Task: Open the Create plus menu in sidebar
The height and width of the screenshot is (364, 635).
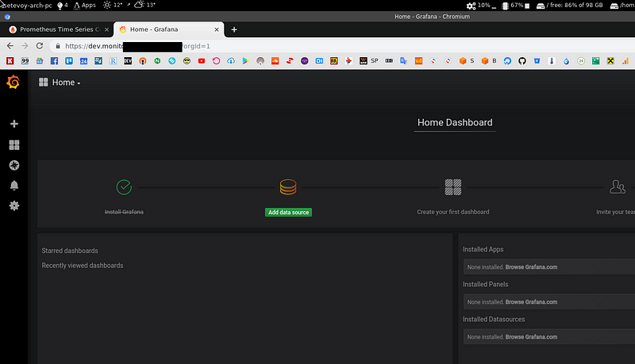Action: tap(14, 124)
